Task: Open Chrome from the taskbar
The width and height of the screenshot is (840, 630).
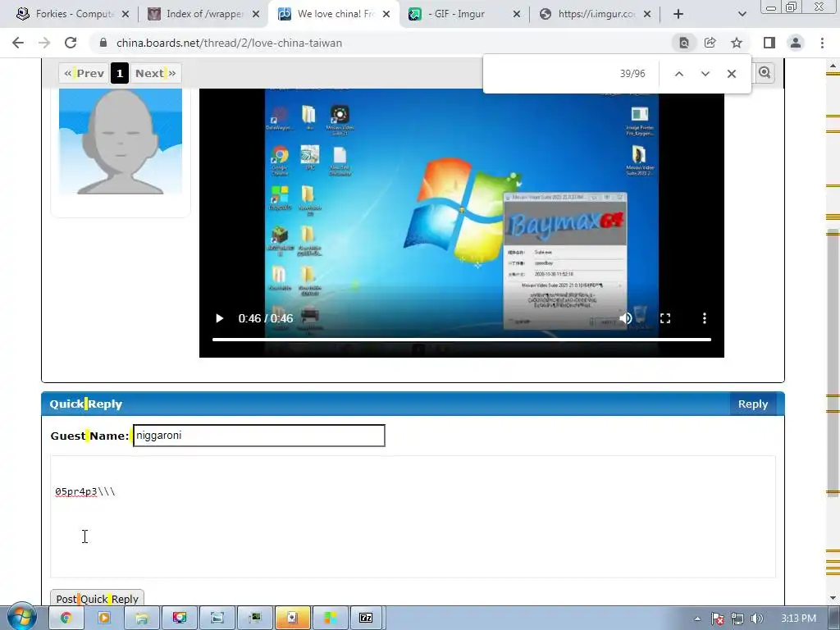Action: click(66, 619)
